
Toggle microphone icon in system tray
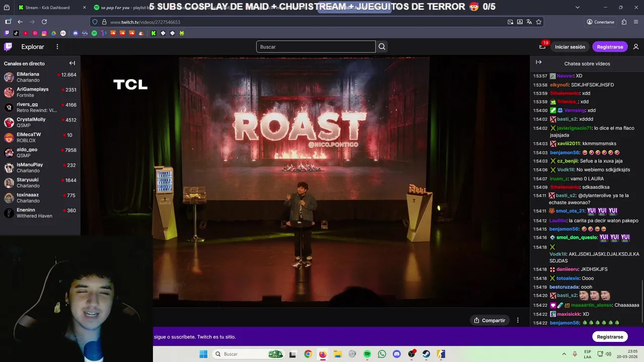click(575, 354)
